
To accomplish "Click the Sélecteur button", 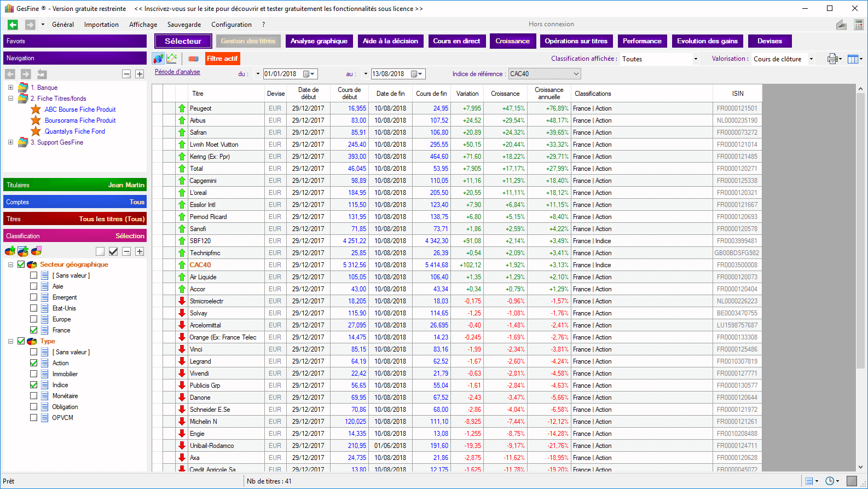I will coord(183,41).
